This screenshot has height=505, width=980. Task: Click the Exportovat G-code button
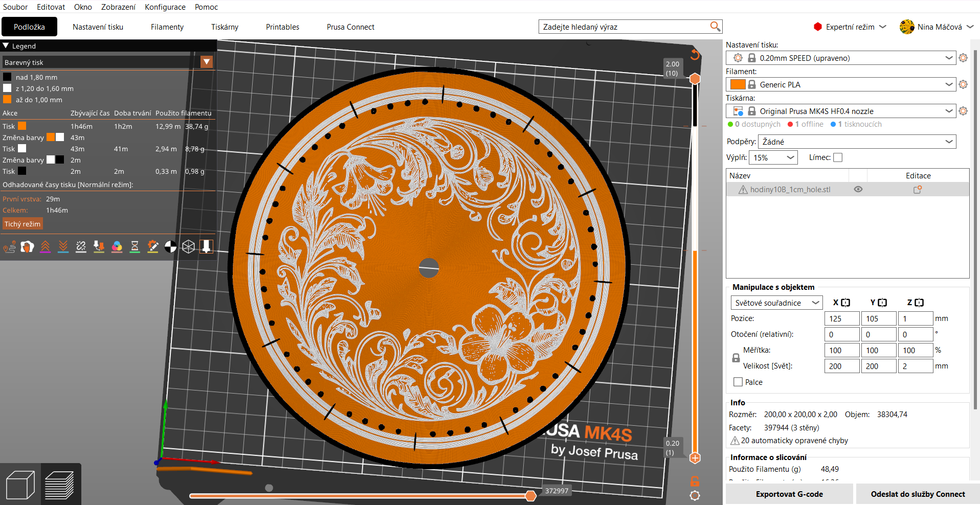[789, 494]
